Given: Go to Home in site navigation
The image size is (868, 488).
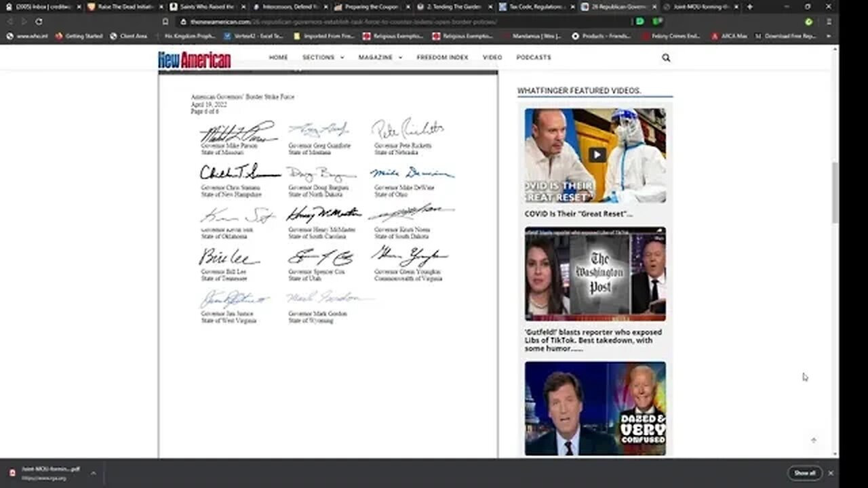Looking at the screenshot, I should [278, 58].
